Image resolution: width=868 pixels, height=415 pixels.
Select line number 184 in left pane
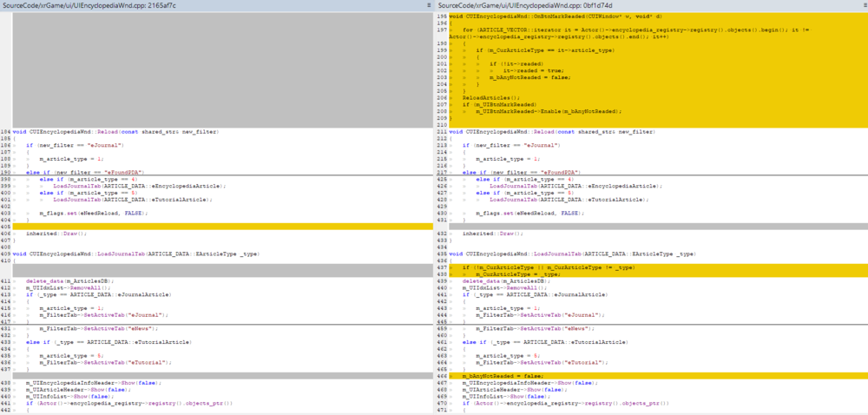tap(6, 131)
